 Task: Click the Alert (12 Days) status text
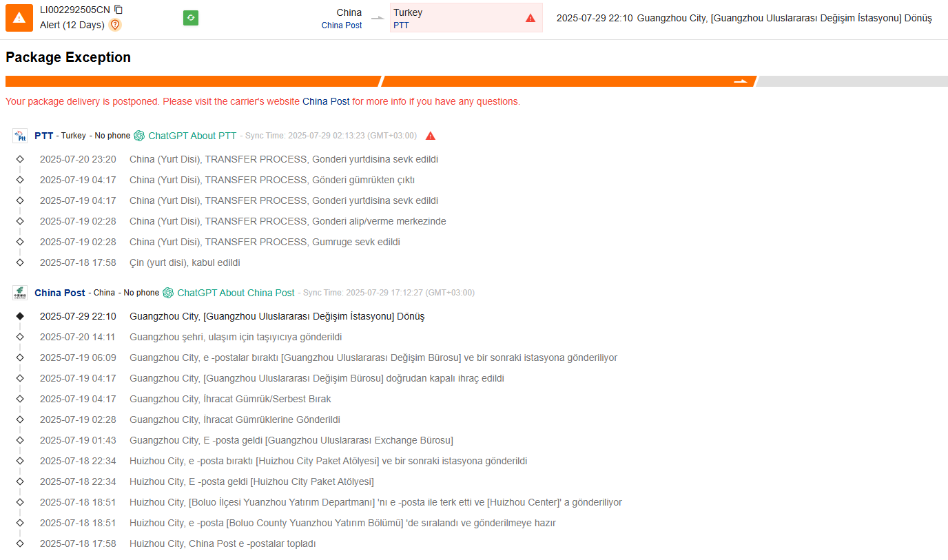pyautogui.click(x=72, y=25)
